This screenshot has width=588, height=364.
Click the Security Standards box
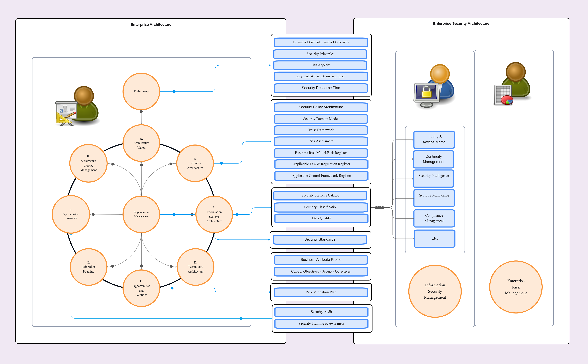coord(320,240)
